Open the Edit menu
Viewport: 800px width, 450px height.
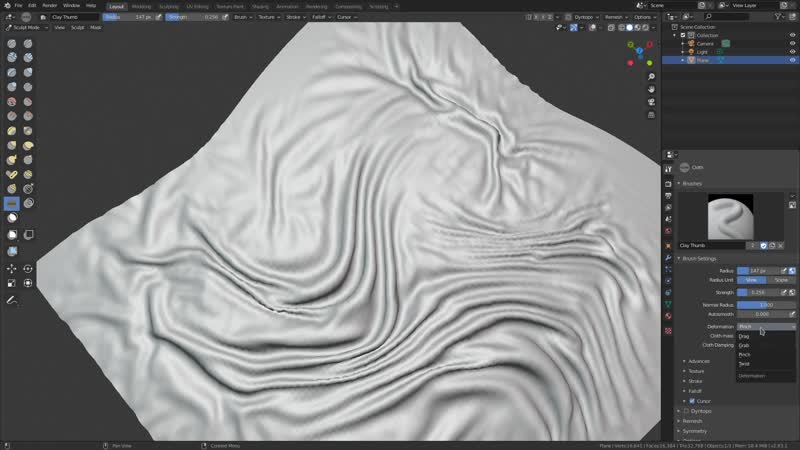(x=32, y=6)
